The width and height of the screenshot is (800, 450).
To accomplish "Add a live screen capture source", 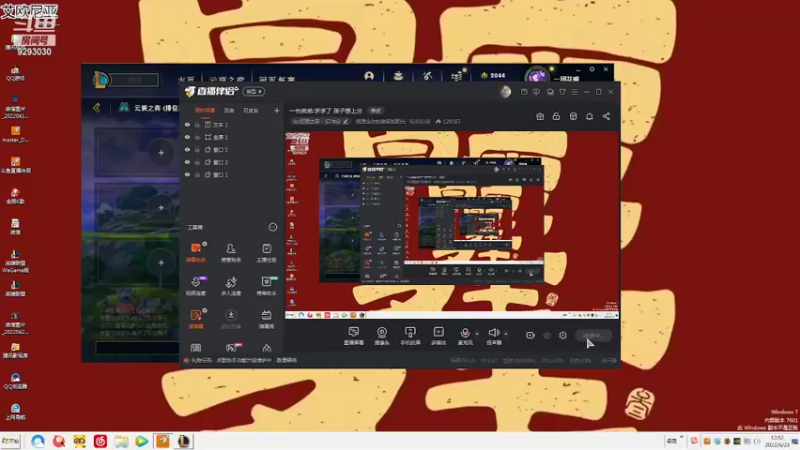I will [x=354, y=335].
